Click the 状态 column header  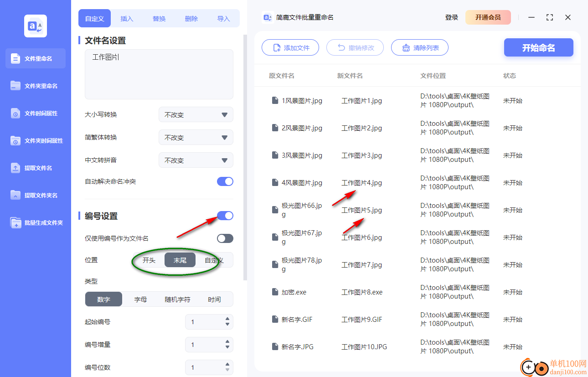coord(510,76)
